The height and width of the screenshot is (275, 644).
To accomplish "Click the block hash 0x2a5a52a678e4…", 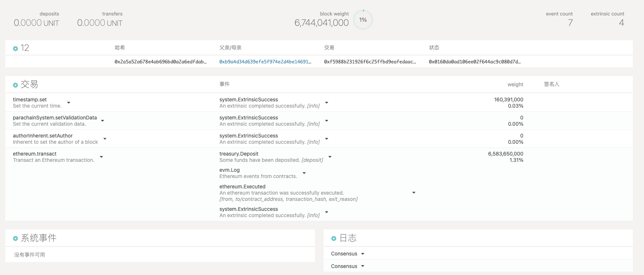I will tap(160, 62).
